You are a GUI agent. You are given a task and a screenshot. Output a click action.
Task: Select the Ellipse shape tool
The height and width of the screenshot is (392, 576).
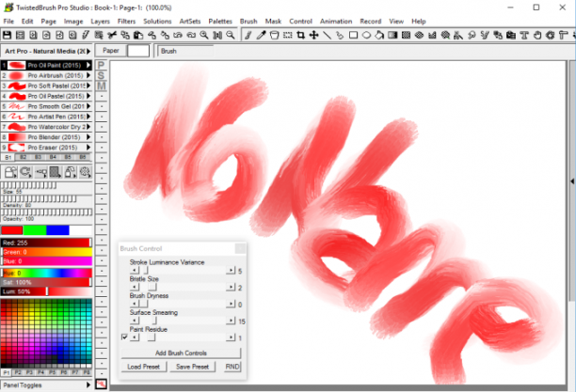pyautogui.click(x=366, y=35)
